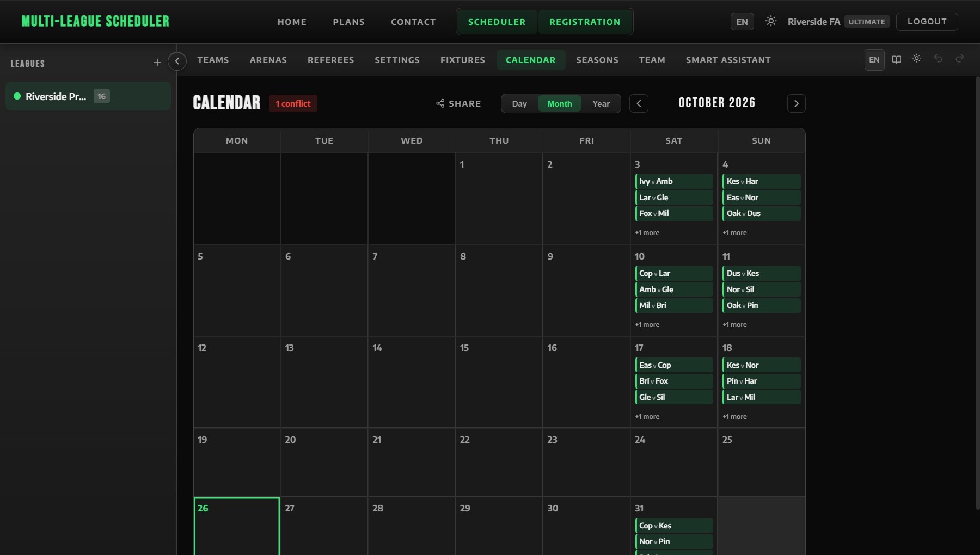980x555 pixels.
Task: Open the 1 conflict badge
Action: click(293, 103)
